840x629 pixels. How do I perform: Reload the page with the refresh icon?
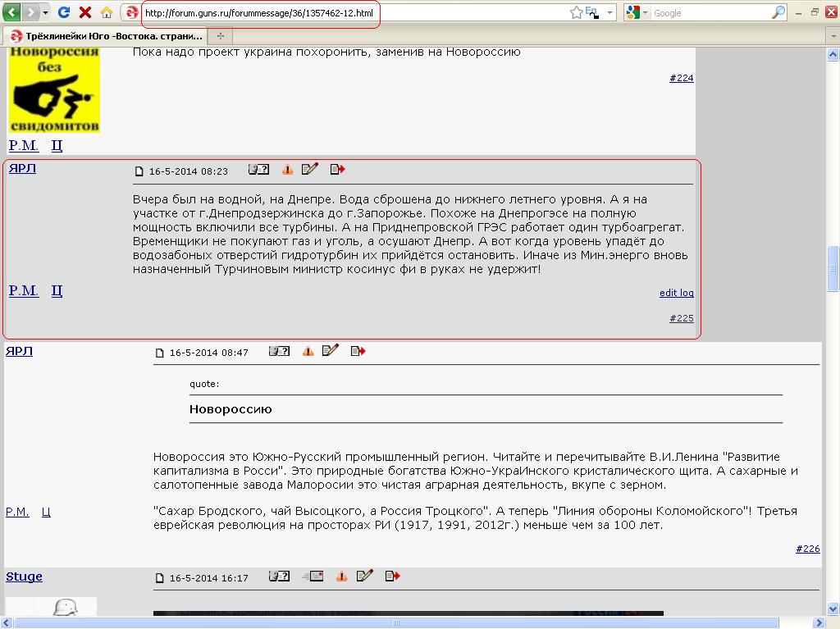pos(63,13)
